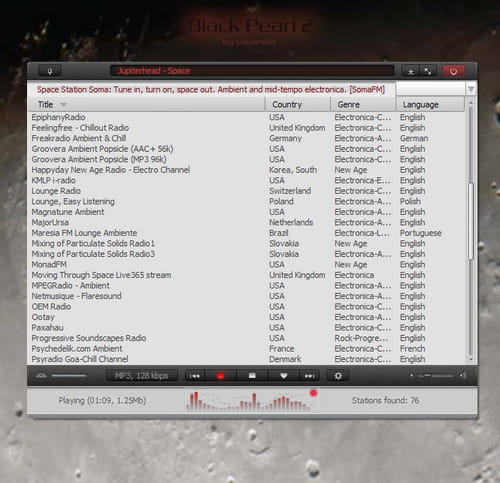Stop playback with the stop button

point(252,376)
